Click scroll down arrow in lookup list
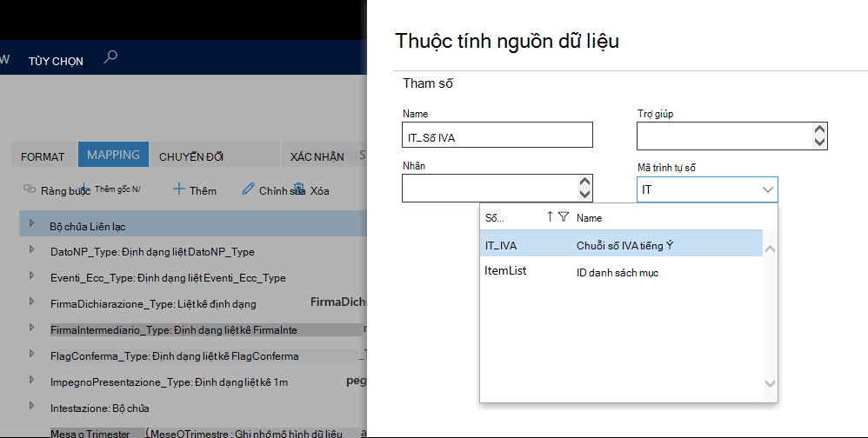This screenshot has height=438, width=868. click(770, 382)
